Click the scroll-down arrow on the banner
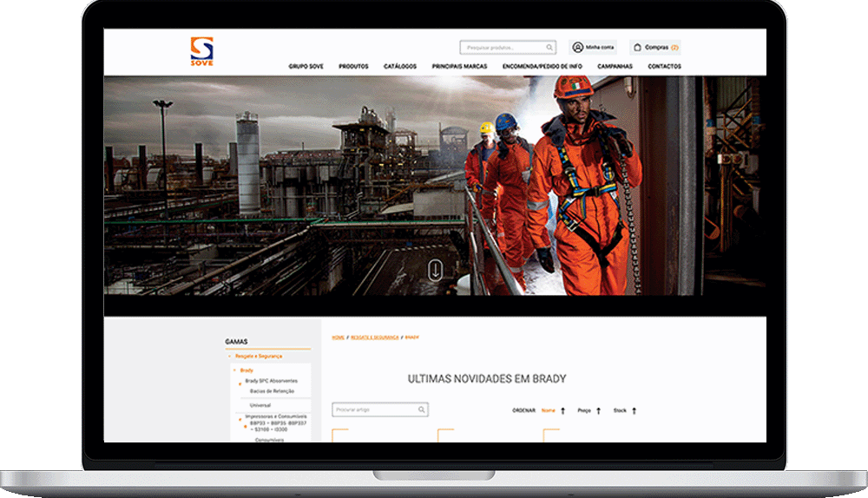This screenshot has height=498, width=868. point(435,269)
